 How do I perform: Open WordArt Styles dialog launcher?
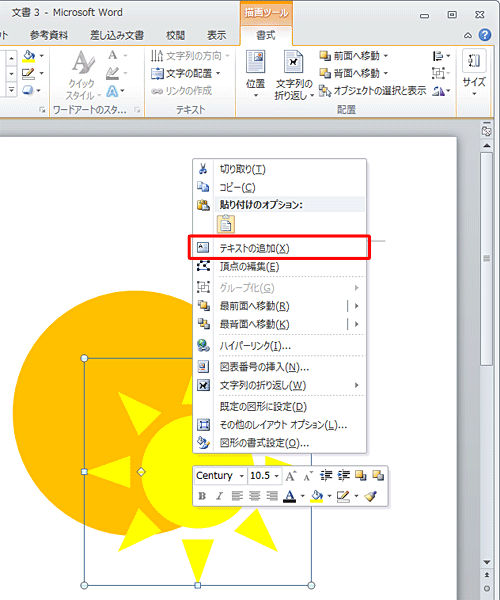137,111
